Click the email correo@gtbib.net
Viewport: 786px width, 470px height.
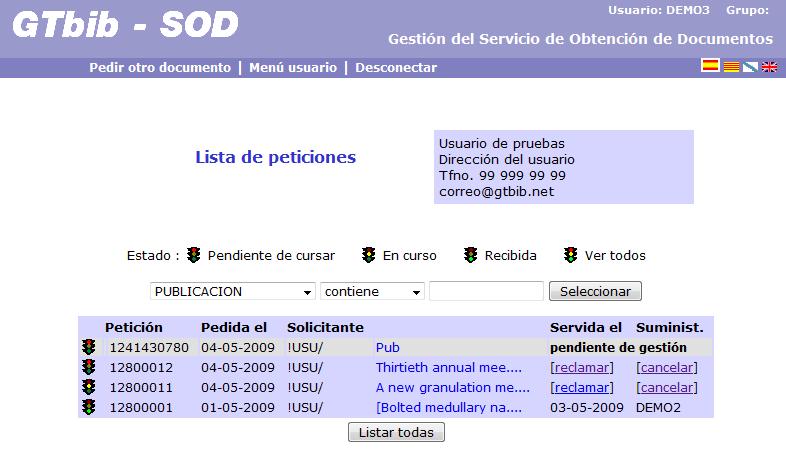click(496, 191)
